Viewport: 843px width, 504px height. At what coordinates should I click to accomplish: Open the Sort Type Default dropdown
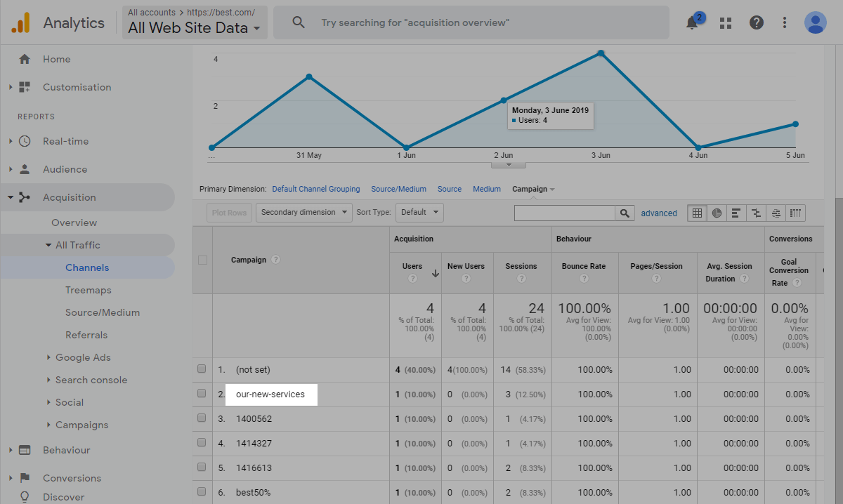point(419,213)
